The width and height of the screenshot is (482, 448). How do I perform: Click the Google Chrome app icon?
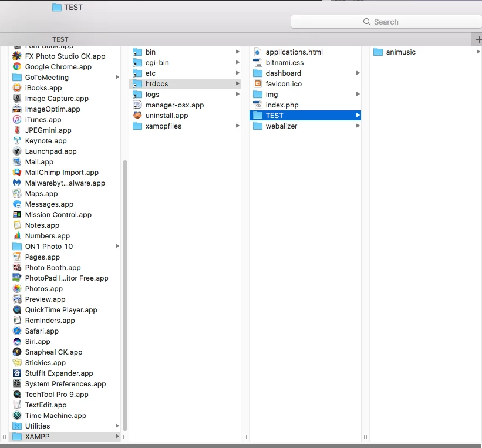pyautogui.click(x=17, y=67)
